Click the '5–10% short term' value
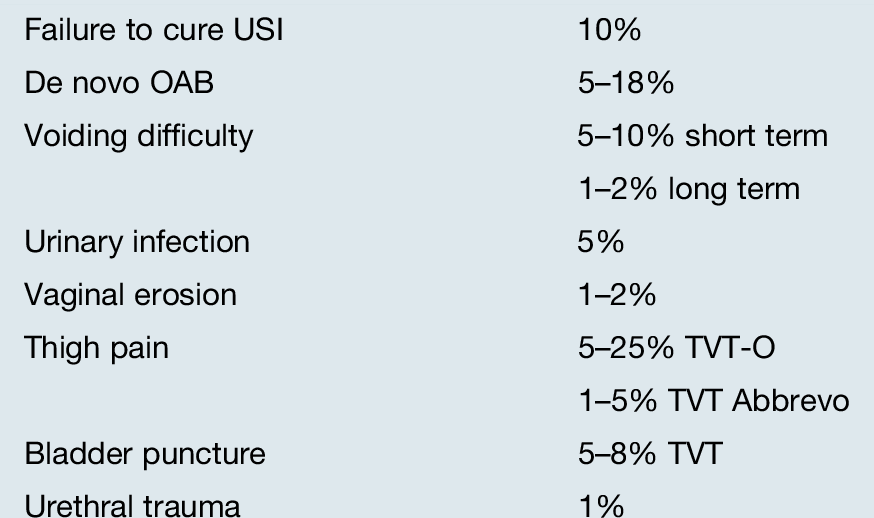The width and height of the screenshot is (874, 518). pyautogui.click(x=702, y=136)
